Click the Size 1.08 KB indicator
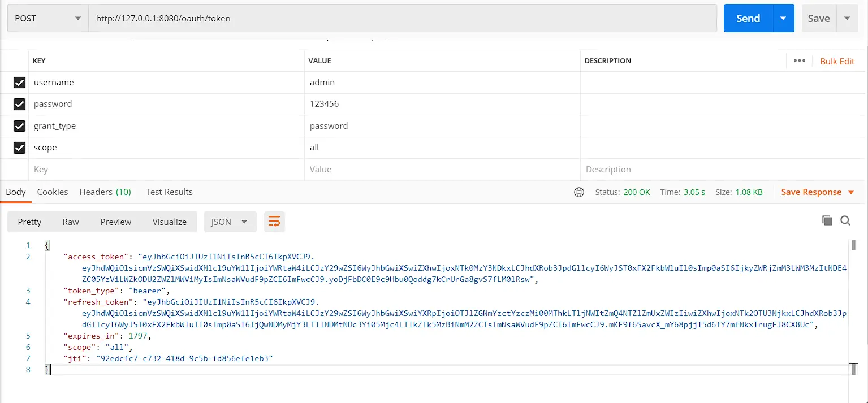This screenshot has width=868, height=403. [739, 192]
